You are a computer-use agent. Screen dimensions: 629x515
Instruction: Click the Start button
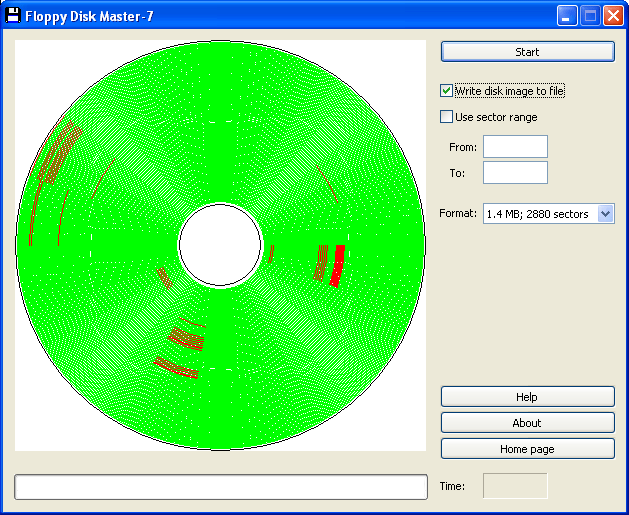pyautogui.click(x=528, y=52)
